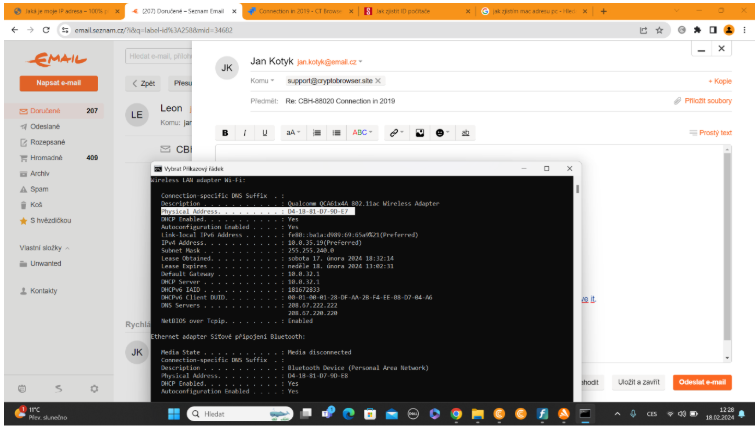Click the Seznam Email logo
Image resolution: width=755 pixels, height=430 pixels.
point(57,59)
